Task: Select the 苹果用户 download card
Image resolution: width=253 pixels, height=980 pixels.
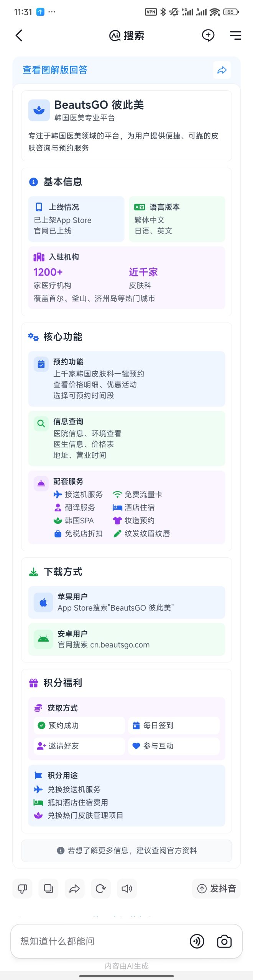Action: click(127, 602)
